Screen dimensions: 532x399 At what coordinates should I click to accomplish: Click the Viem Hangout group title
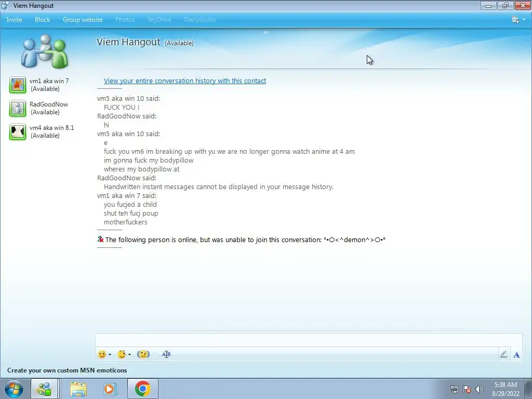(128, 42)
